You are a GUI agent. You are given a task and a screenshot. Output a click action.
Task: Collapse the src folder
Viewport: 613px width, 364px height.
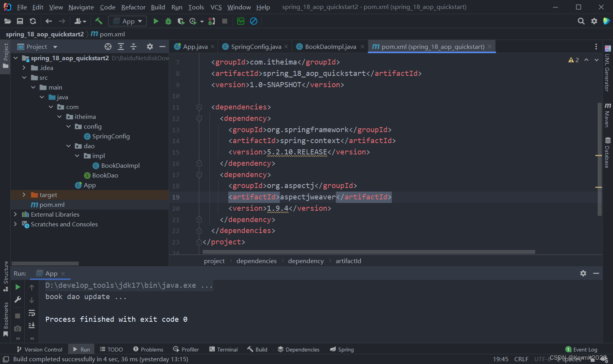pyautogui.click(x=24, y=77)
